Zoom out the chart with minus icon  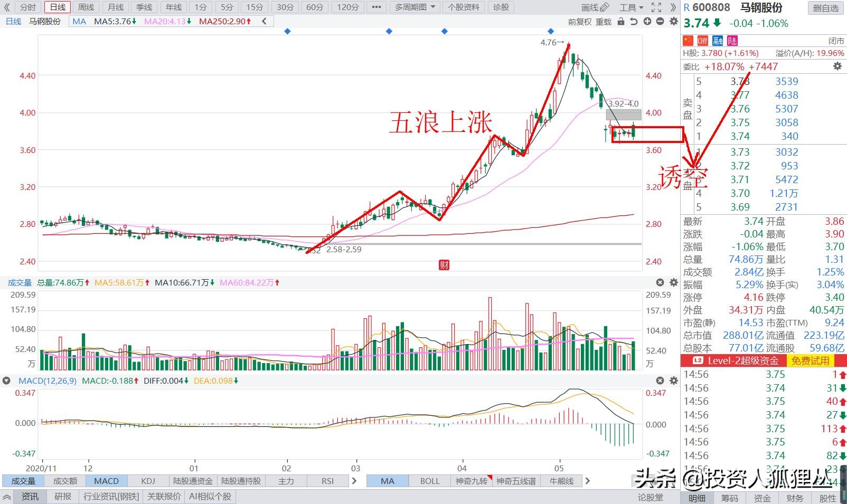coord(660,22)
